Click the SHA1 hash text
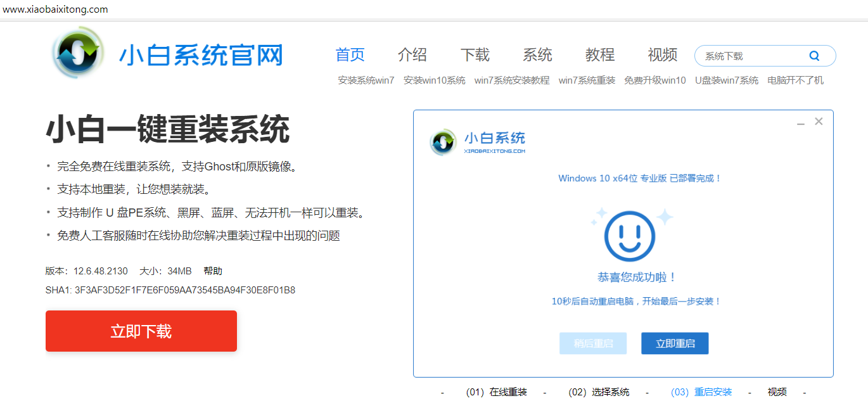Viewport: 868px width, 415px height. [x=170, y=290]
